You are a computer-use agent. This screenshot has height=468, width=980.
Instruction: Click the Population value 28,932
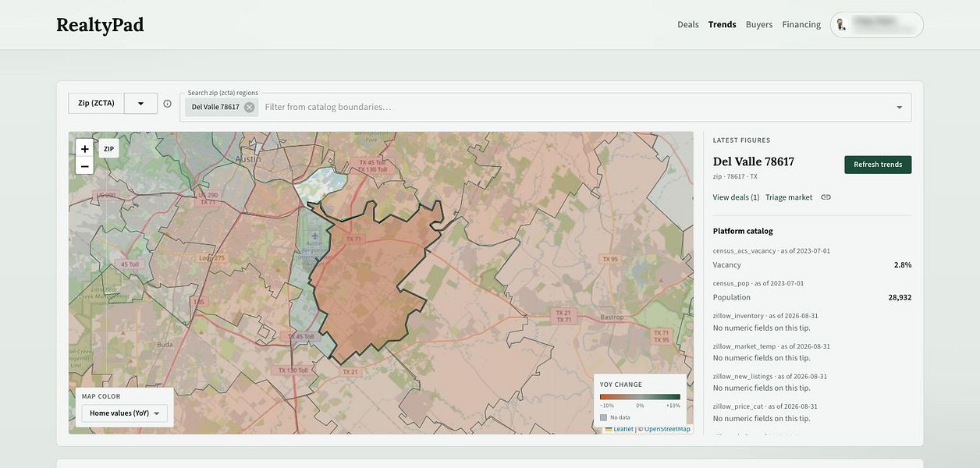[900, 297]
